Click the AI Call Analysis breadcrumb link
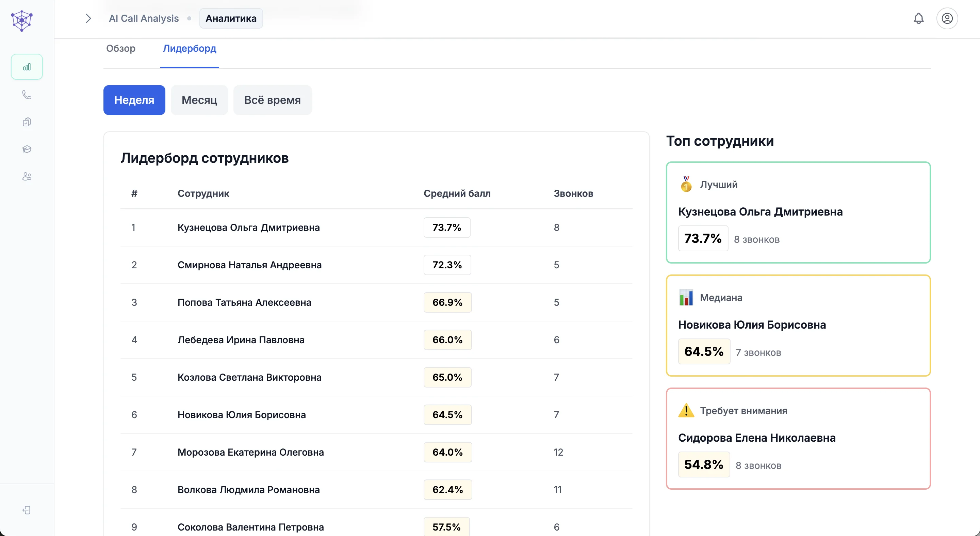 [144, 18]
